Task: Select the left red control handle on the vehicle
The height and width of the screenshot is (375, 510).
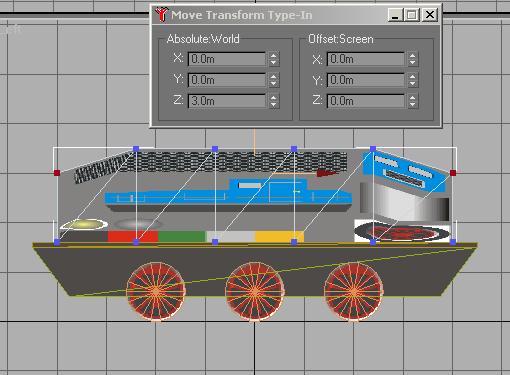Action: pos(57,173)
